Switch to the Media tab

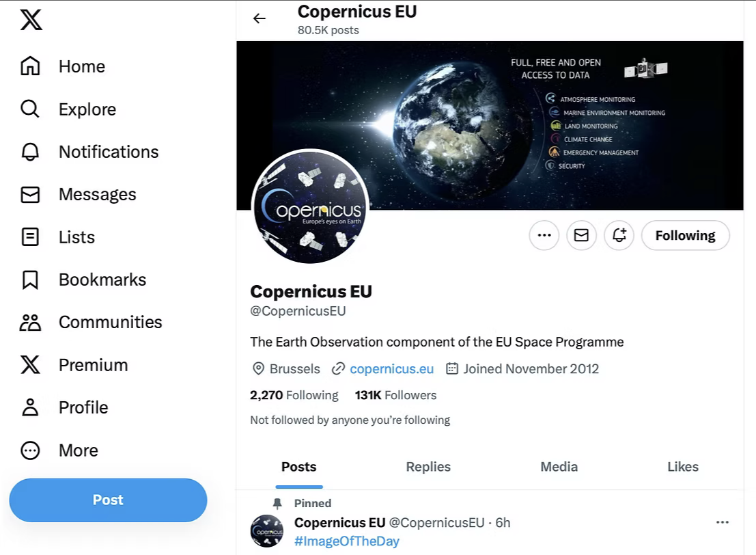point(559,467)
